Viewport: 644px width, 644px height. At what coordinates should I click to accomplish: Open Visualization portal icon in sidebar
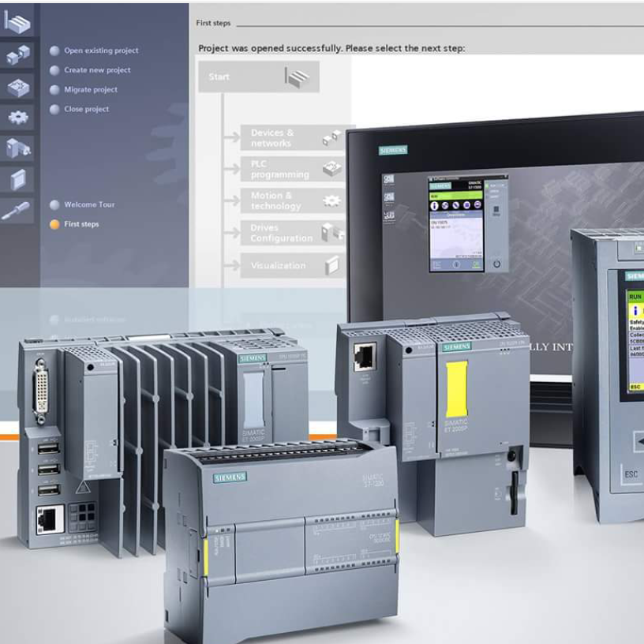pos(17,179)
